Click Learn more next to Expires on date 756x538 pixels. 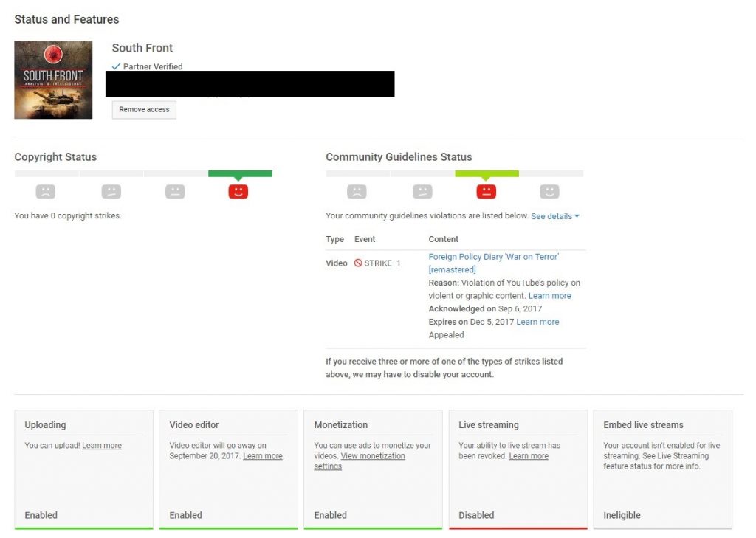coord(537,322)
